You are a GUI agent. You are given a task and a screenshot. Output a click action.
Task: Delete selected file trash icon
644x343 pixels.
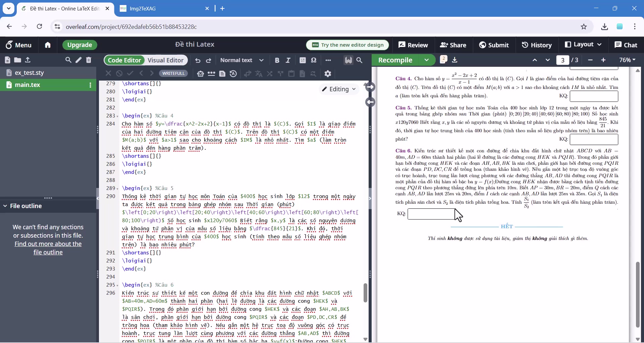coord(89,60)
